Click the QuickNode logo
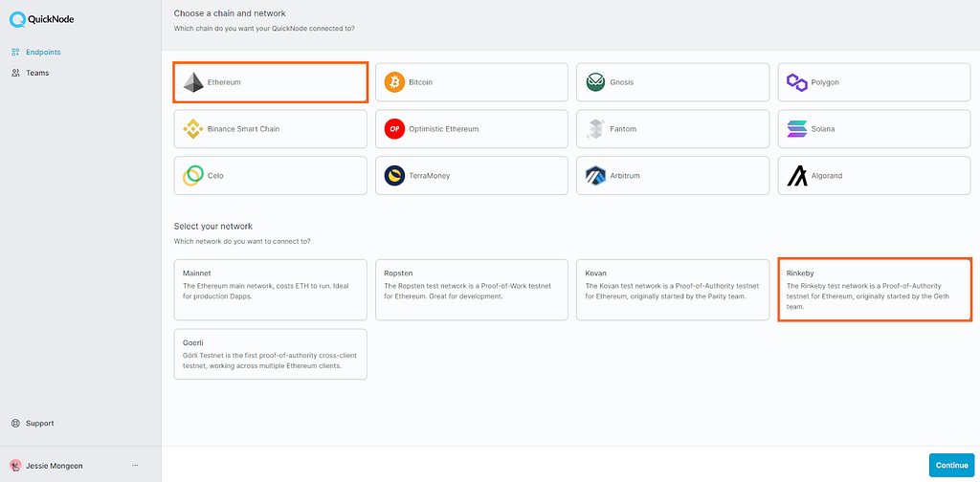 42,19
